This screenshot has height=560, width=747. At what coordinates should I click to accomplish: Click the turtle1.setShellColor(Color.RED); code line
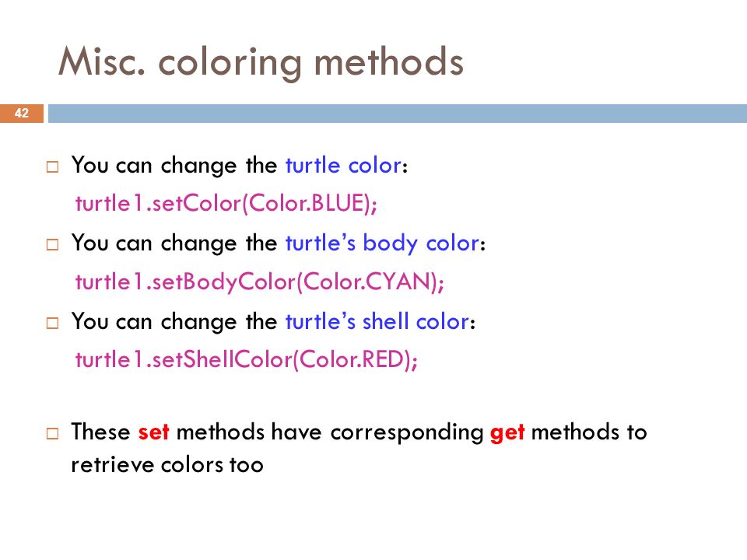click(247, 360)
